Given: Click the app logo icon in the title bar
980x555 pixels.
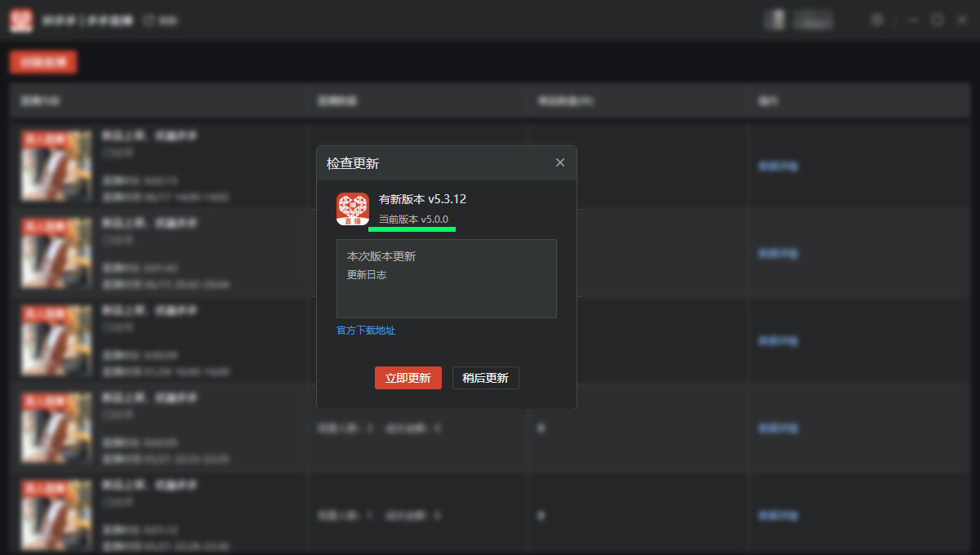Looking at the screenshot, I should (x=20, y=20).
